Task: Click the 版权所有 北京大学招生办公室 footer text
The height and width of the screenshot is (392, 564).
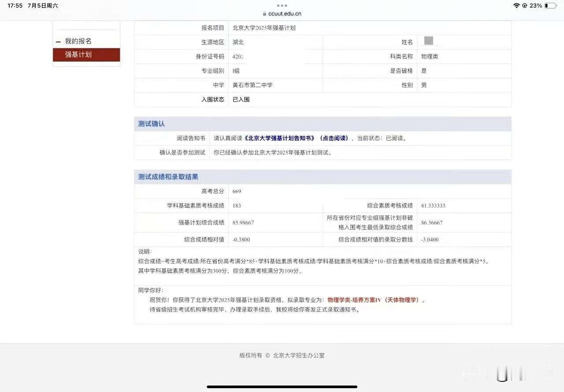Action: click(x=282, y=355)
